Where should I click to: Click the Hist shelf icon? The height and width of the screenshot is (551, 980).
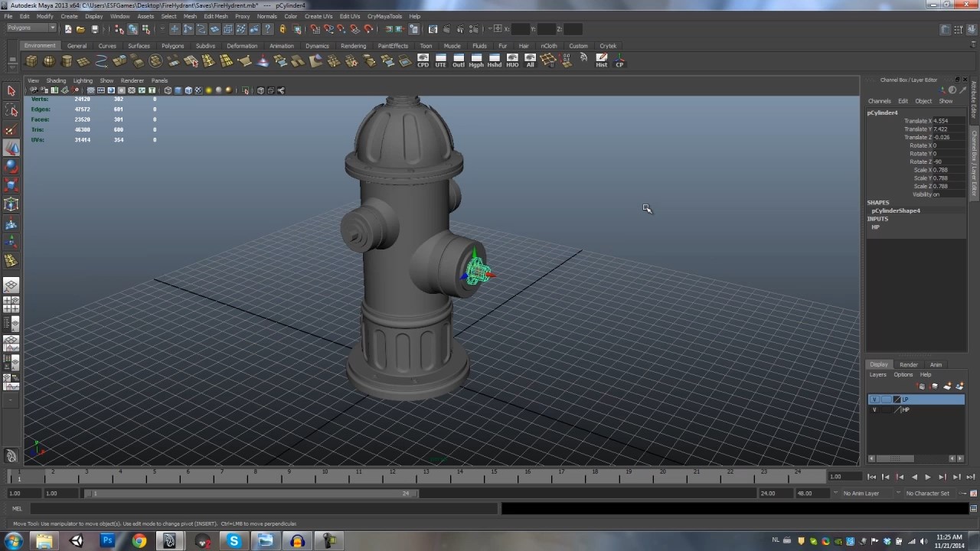601,61
